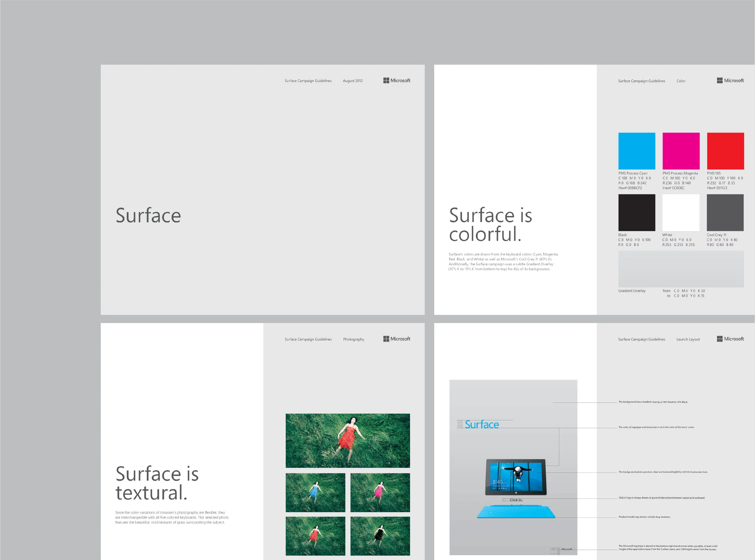Click the 'Microsoft logotype is placed' annotation
Screen dimensions: 755x560
point(668,548)
